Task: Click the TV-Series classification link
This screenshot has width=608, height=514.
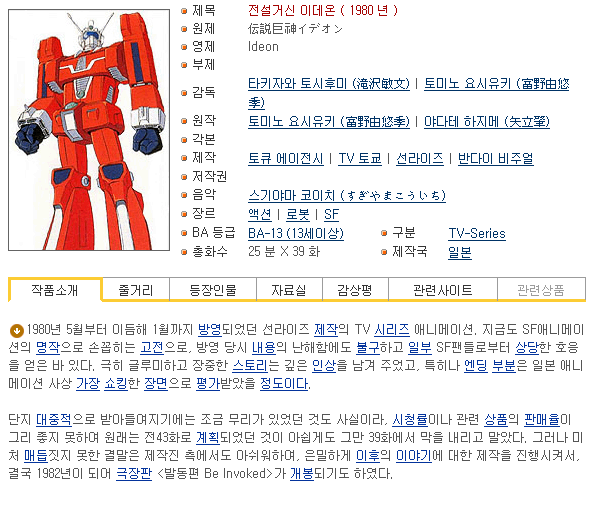Action: (477, 233)
